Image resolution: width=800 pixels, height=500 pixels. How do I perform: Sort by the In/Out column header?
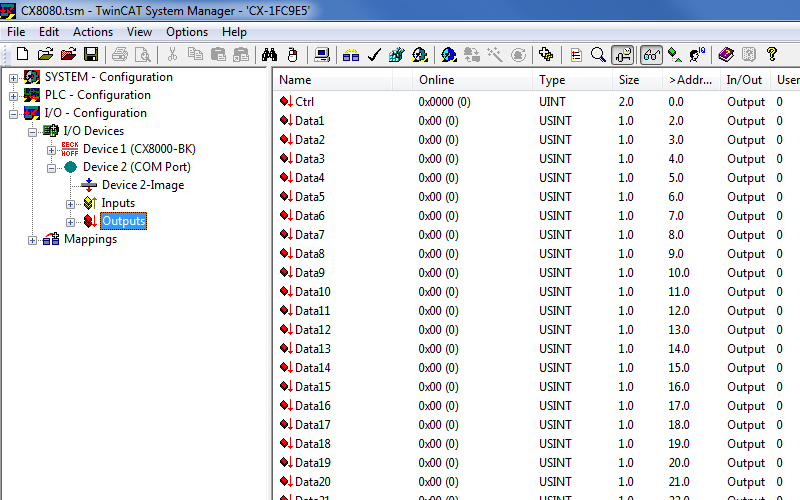click(745, 80)
